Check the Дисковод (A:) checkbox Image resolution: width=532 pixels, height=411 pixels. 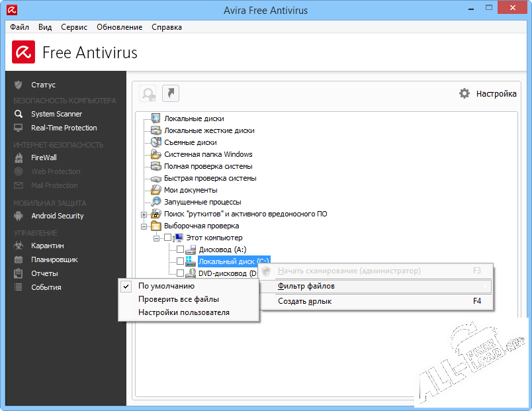coord(180,250)
